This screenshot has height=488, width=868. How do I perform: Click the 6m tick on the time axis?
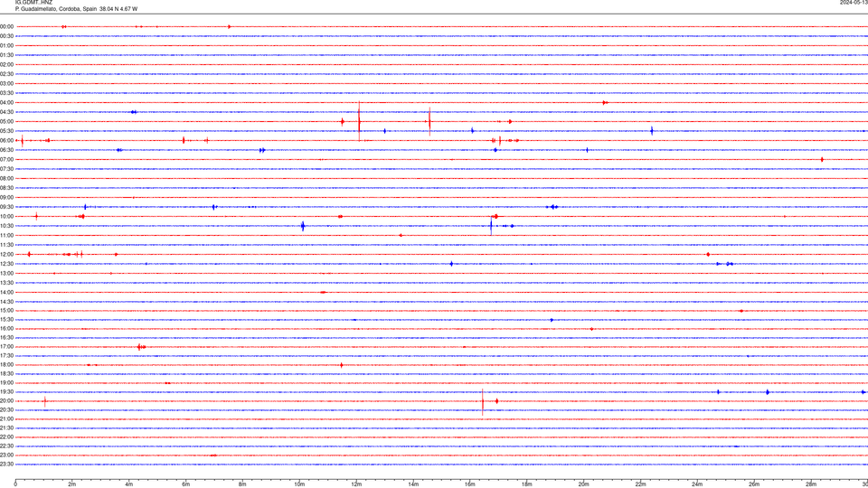point(185,484)
